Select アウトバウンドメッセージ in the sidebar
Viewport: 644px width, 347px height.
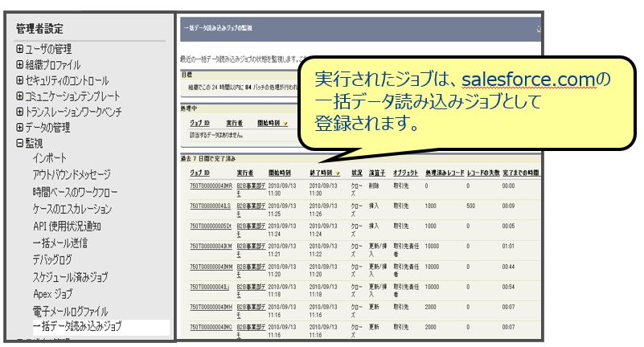(72, 175)
